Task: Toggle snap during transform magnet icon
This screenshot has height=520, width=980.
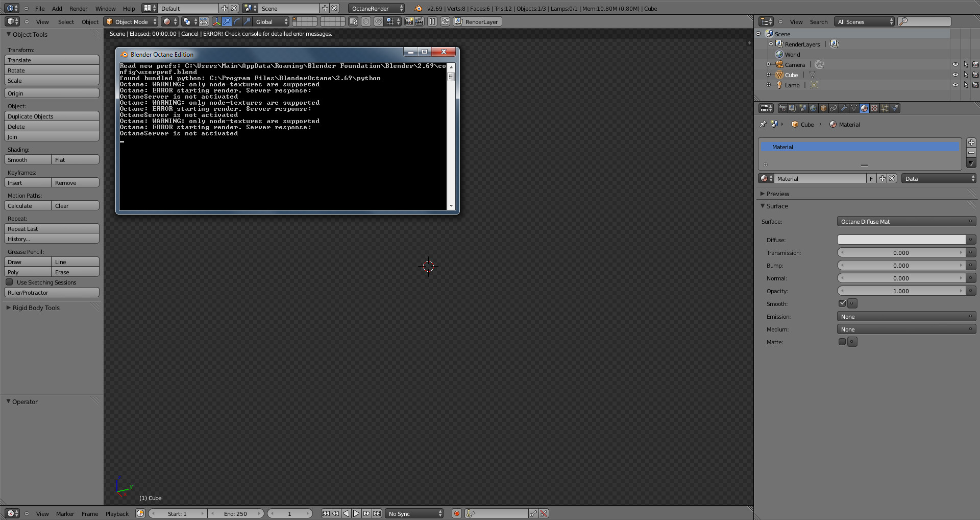Action: tap(378, 21)
